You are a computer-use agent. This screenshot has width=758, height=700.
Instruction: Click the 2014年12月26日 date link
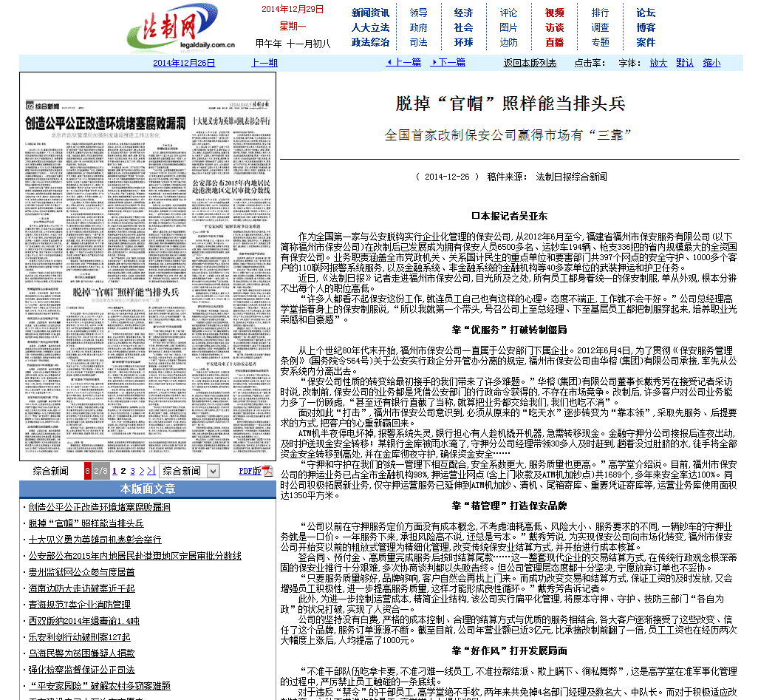184,63
